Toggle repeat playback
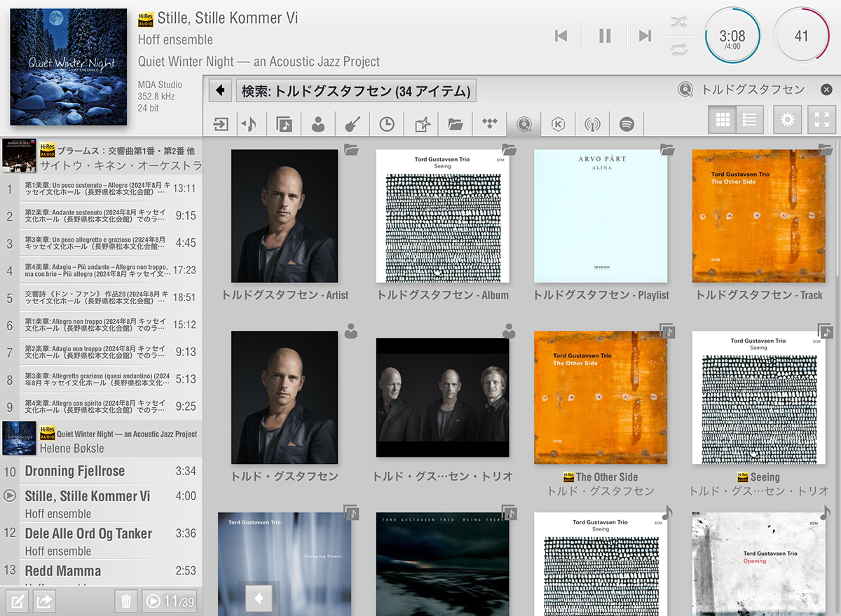The height and width of the screenshot is (616, 841). tap(678, 49)
